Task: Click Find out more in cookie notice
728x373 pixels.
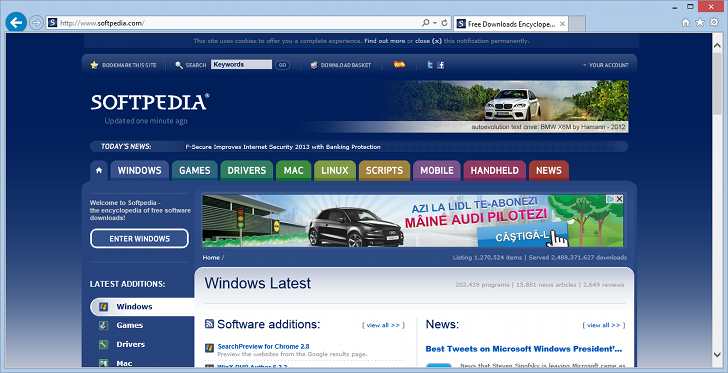Action: (384, 41)
